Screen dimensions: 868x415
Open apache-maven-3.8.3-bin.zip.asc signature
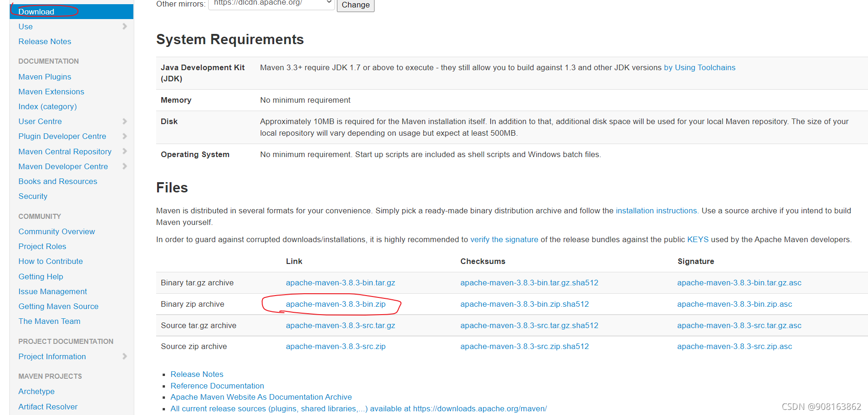[735, 304]
